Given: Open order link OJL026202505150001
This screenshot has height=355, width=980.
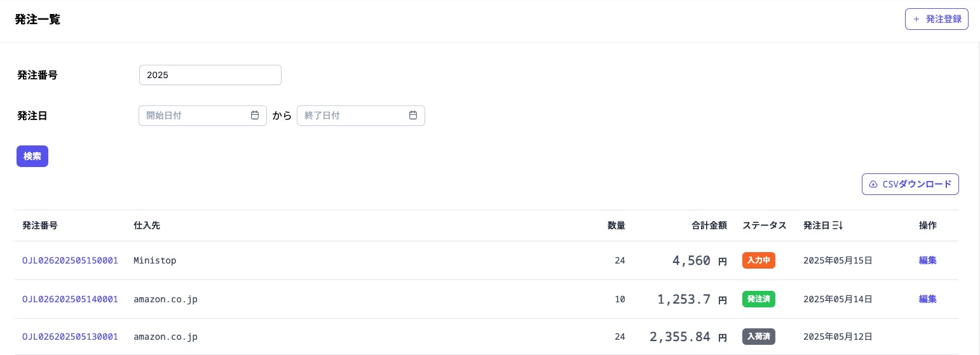Looking at the screenshot, I should [x=70, y=260].
